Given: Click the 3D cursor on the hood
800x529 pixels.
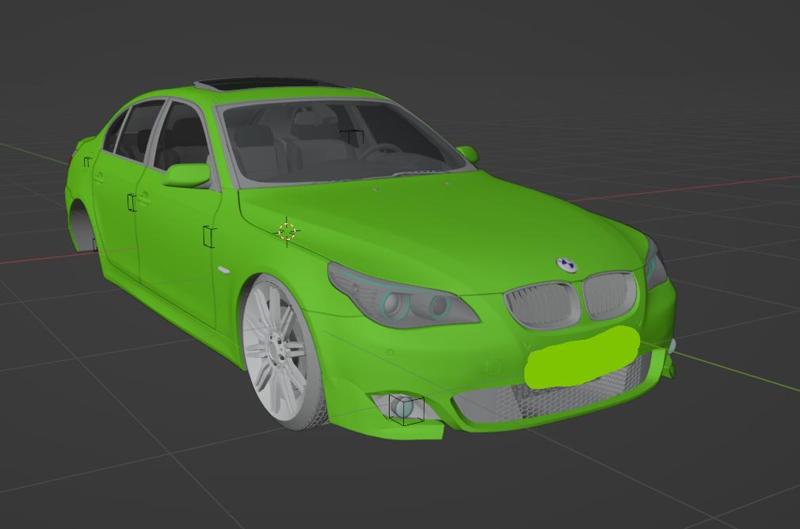Looking at the screenshot, I should [288, 232].
